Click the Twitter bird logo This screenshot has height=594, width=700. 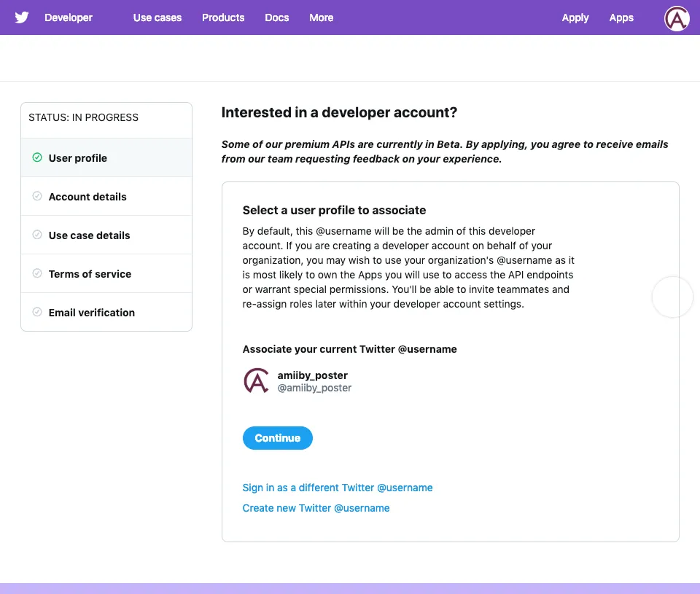[21, 17]
